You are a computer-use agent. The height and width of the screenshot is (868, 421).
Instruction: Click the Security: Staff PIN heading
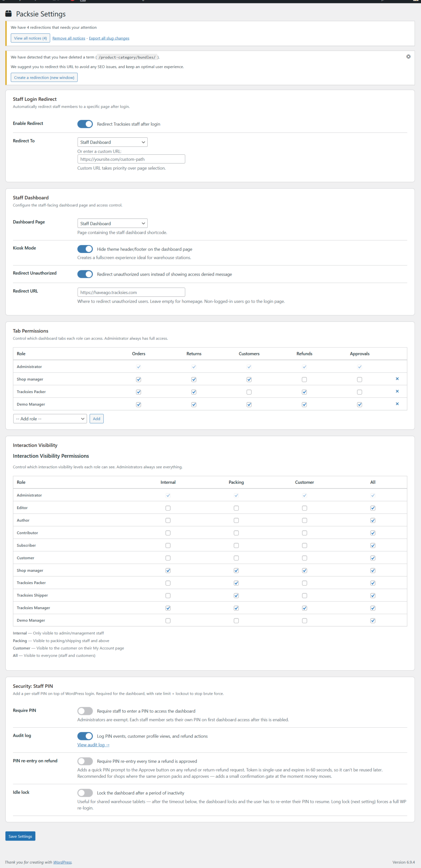[x=33, y=686]
